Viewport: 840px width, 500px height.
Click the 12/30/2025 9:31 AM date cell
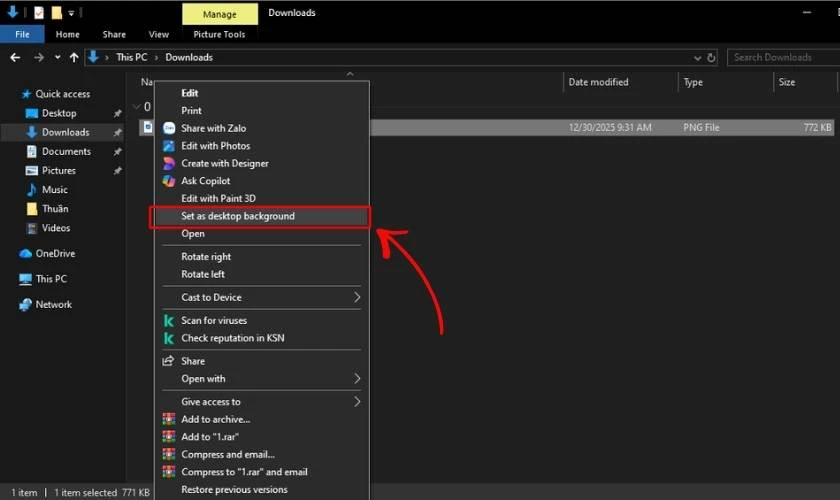[610, 128]
